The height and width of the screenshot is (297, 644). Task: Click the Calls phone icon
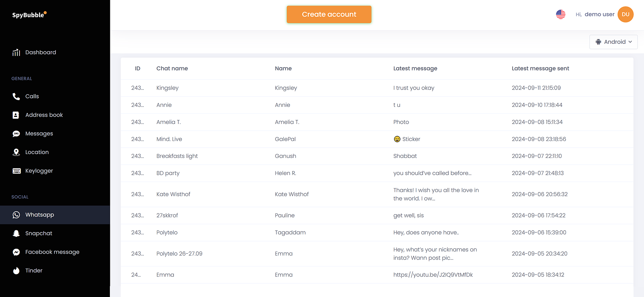click(16, 96)
